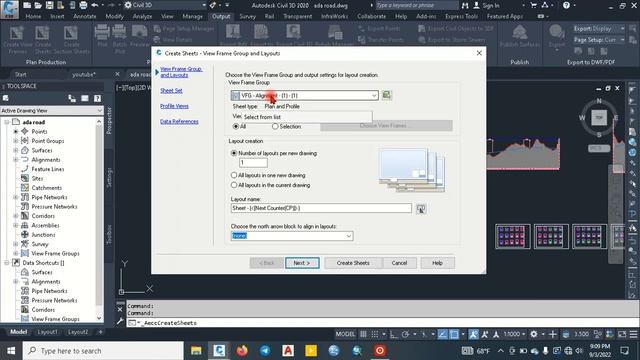Click the customization menu icon in status bar
640x360 pixels.
pyautogui.click(x=633, y=334)
